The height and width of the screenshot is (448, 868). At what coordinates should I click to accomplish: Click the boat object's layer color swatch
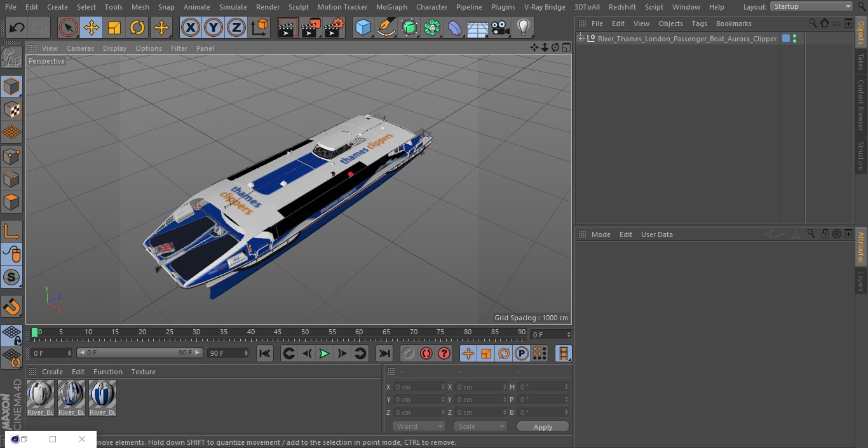786,39
